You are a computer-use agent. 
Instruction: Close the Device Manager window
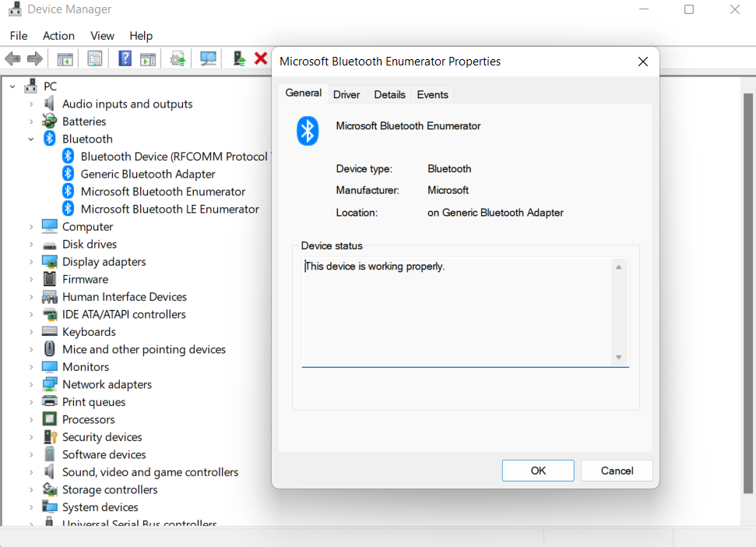tap(734, 9)
